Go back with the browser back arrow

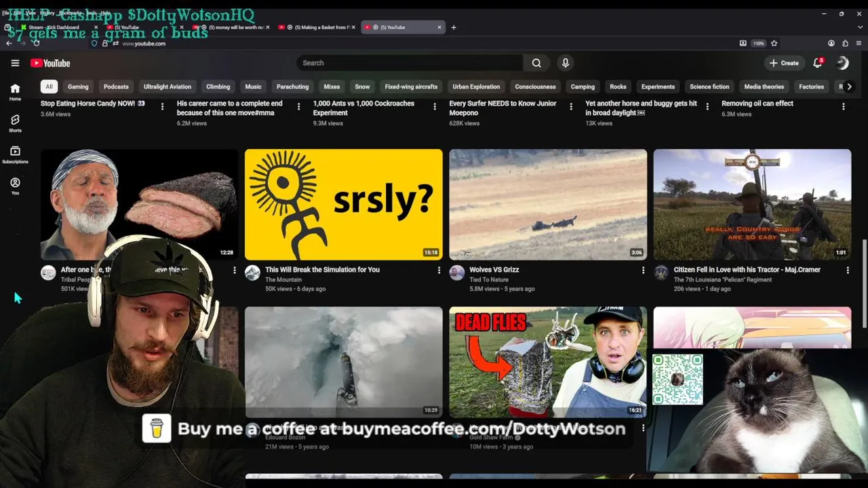click(9, 43)
